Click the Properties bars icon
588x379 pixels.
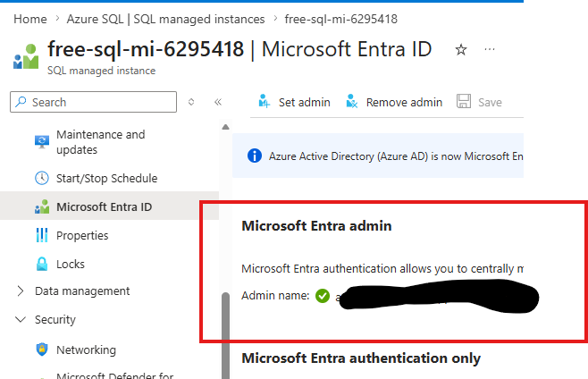pyautogui.click(x=42, y=235)
